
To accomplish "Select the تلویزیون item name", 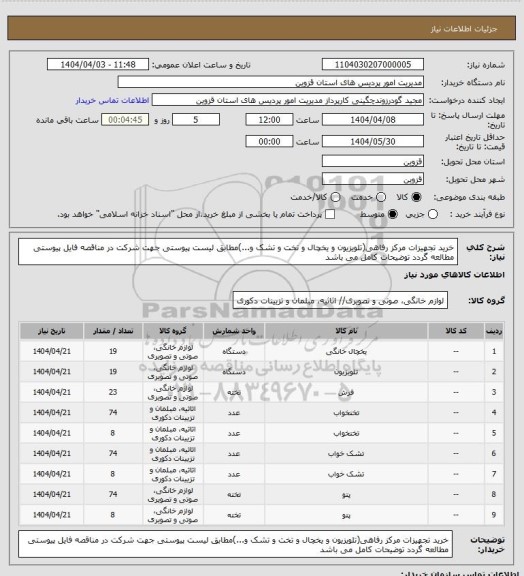I will [x=346, y=372].
